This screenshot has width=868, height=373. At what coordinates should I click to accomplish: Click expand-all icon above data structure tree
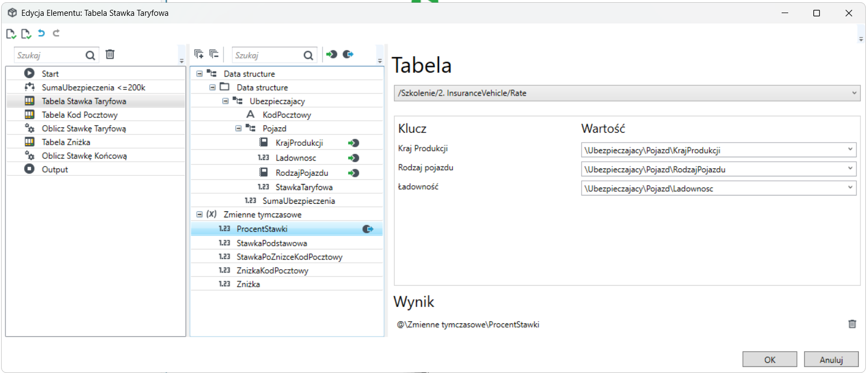pyautogui.click(x=199, y=54)
